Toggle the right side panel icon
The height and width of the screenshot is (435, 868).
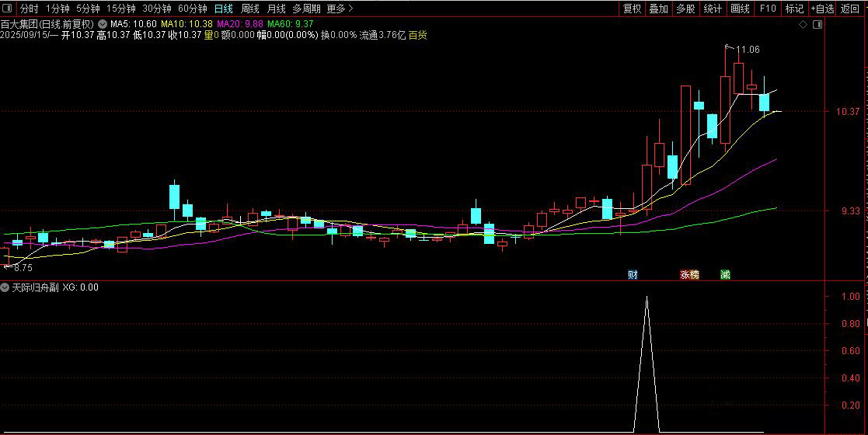click(x=817, y=24)
